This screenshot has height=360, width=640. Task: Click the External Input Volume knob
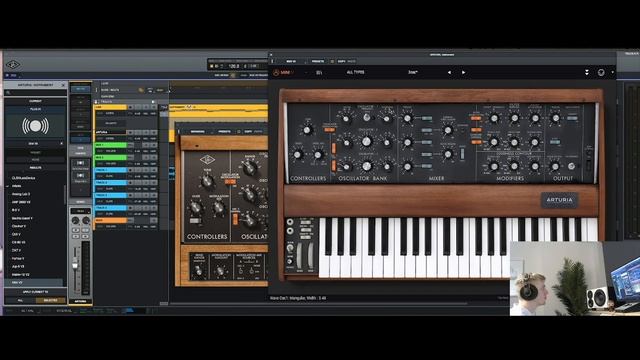pyautogui.click(x=448, y=130)
